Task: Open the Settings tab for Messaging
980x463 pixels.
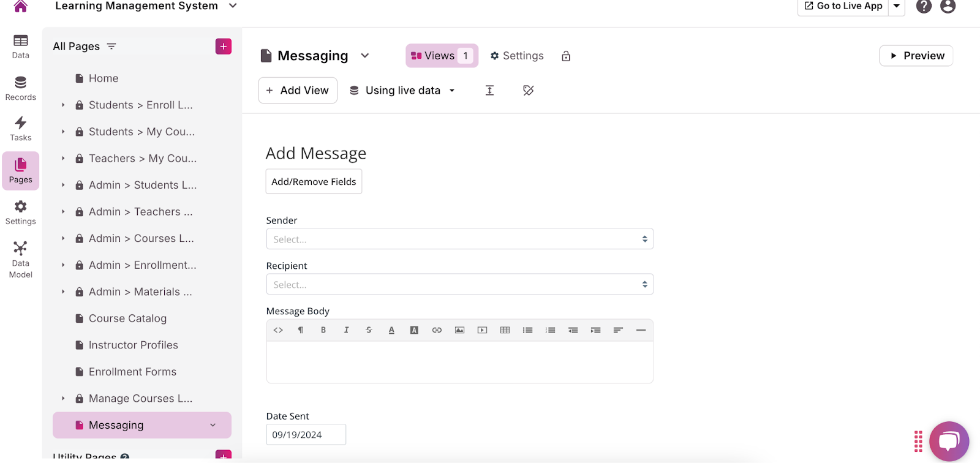Action: (x=517, y=56)
